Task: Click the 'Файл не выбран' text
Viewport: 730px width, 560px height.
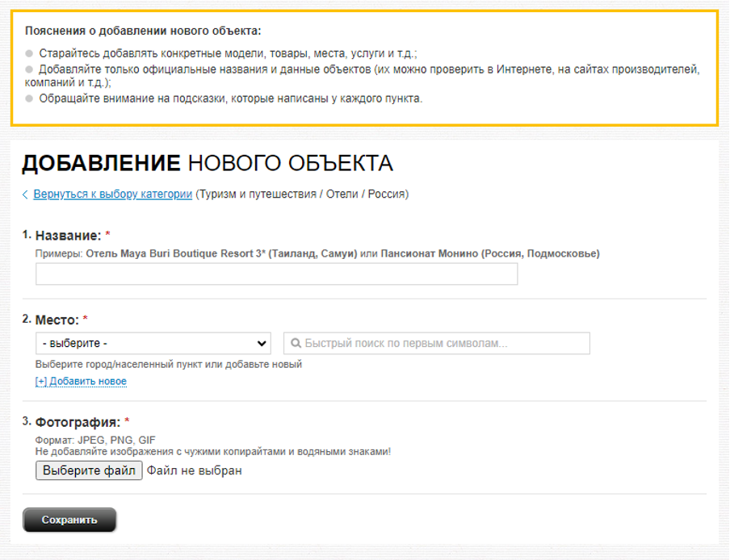Action: coord(194,470)
